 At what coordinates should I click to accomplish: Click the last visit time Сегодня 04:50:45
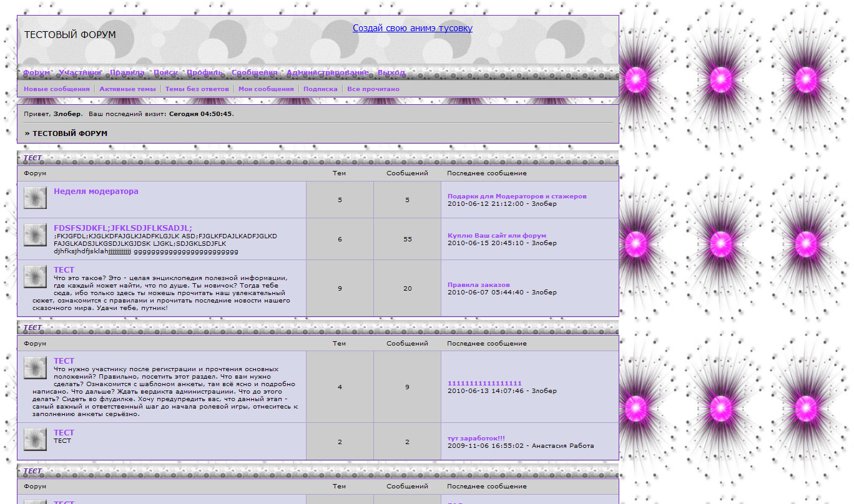200,114
